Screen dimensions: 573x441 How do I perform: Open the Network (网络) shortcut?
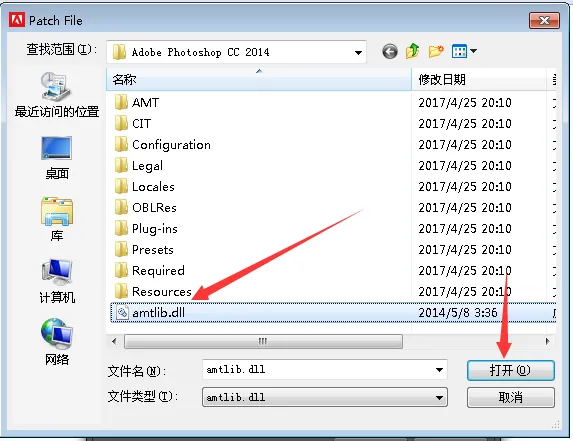pyautogui.click(x=57, y=342)
